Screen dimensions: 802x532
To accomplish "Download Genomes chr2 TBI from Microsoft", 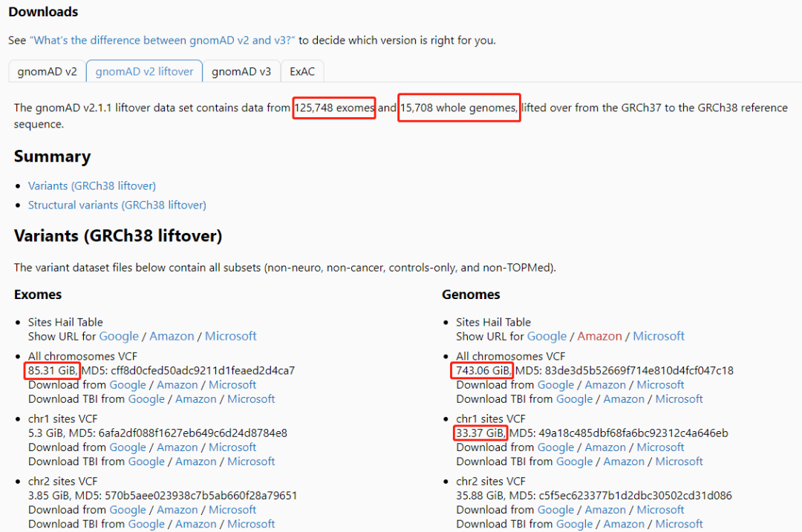I will click(679, 525).
